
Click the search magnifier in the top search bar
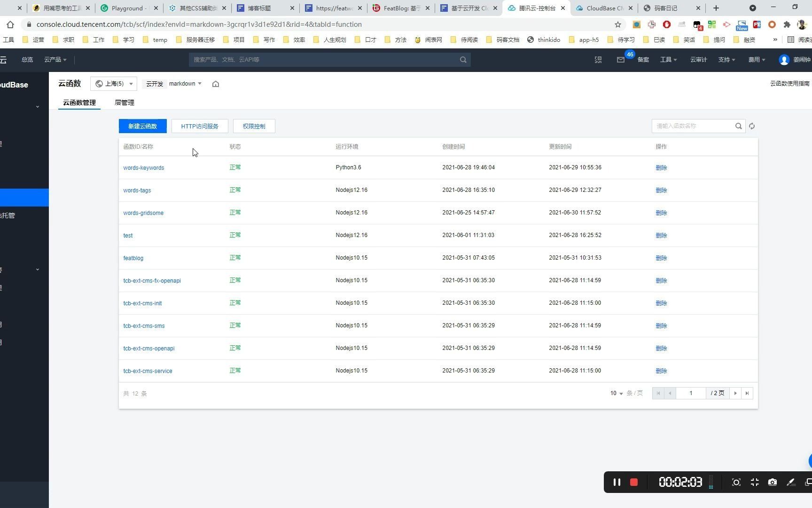click(463, 60)
